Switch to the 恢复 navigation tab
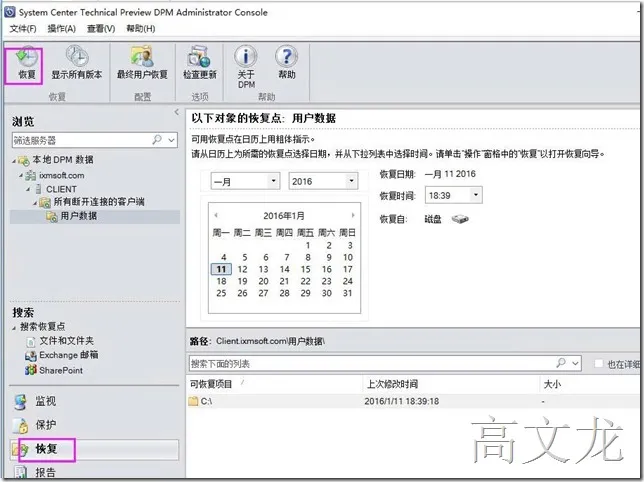Viewport: 644px width, 482px height. 94,449
